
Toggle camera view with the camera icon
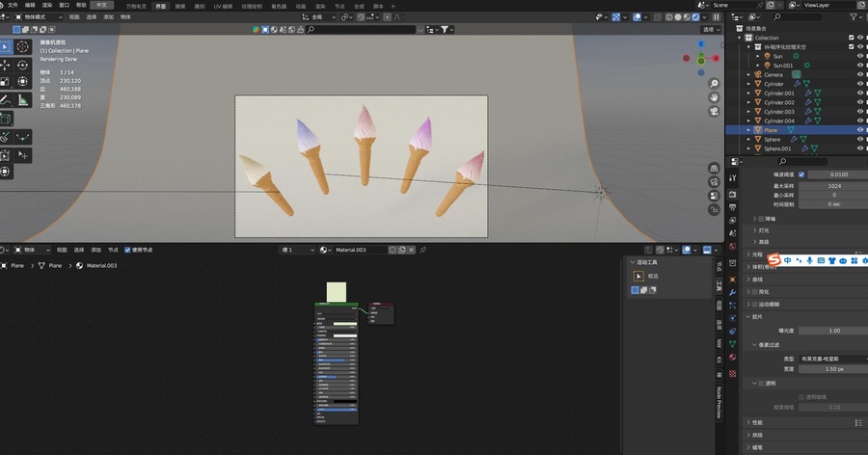tap(714, 111)
